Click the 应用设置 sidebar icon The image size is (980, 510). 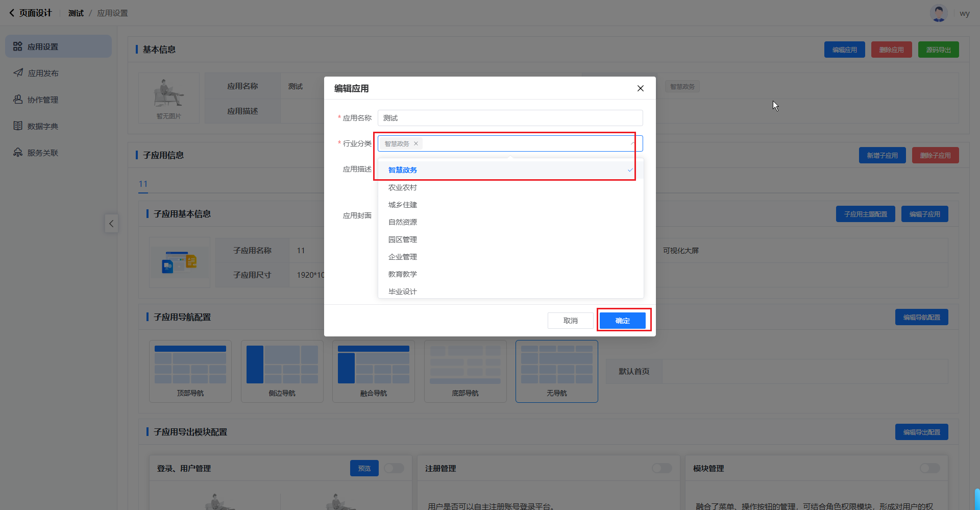click(18, 46)
